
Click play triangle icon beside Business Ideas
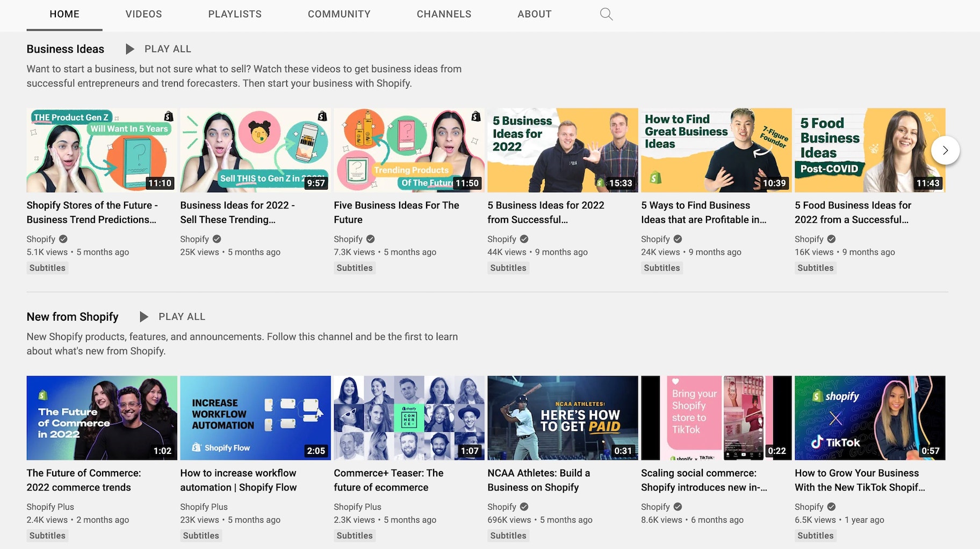(129, 49)
